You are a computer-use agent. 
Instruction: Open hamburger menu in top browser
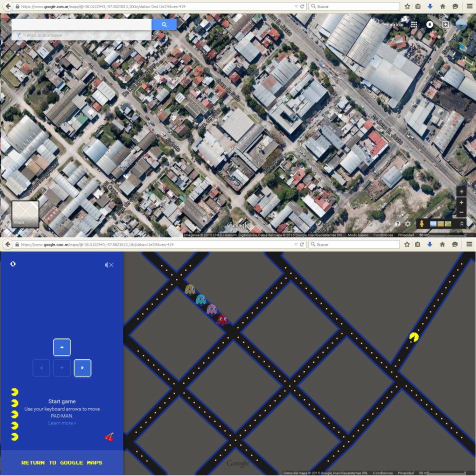click(469, 6)
